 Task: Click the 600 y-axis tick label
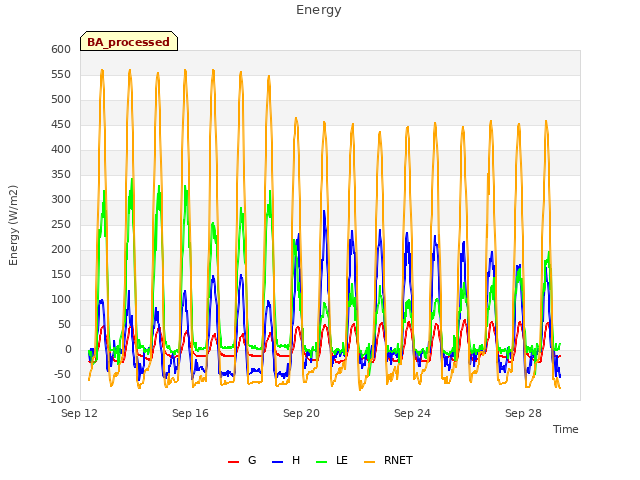point(61,49)
